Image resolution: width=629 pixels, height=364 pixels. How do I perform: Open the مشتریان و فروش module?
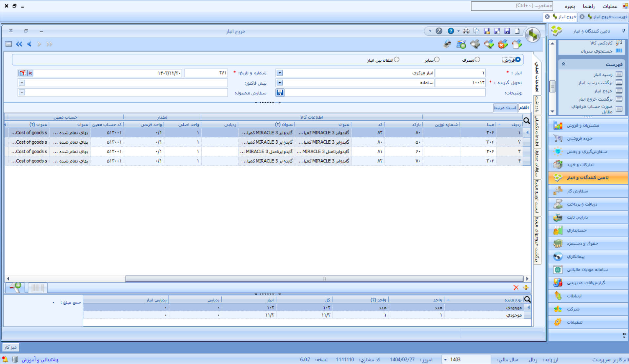pyautogui.click(x=588, y=125)
